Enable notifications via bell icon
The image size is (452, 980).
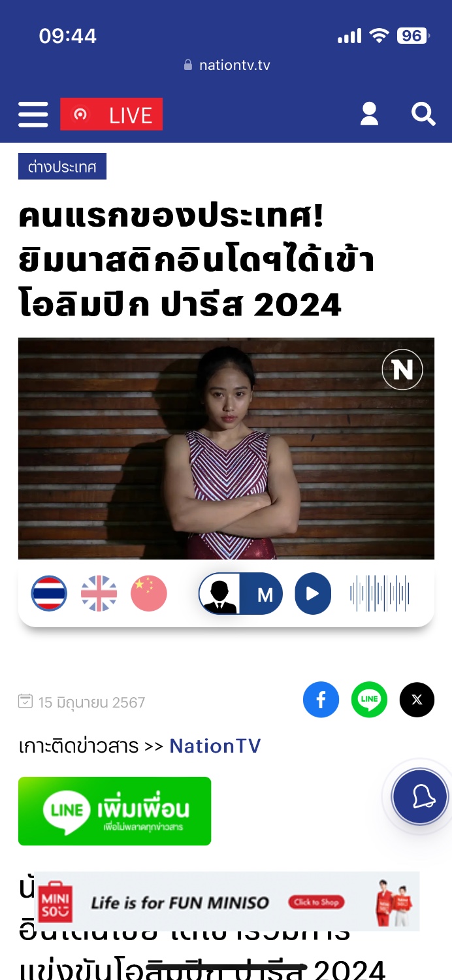pos(420,797)
